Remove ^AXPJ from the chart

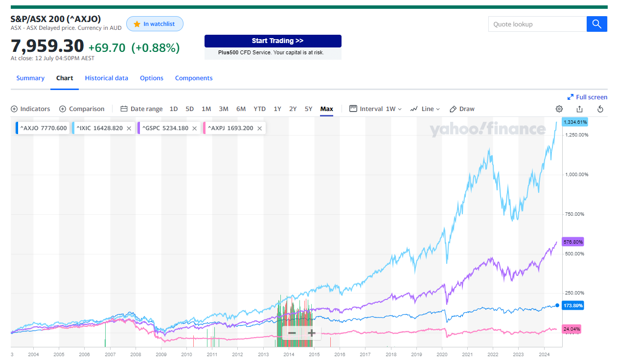(260, 128)
